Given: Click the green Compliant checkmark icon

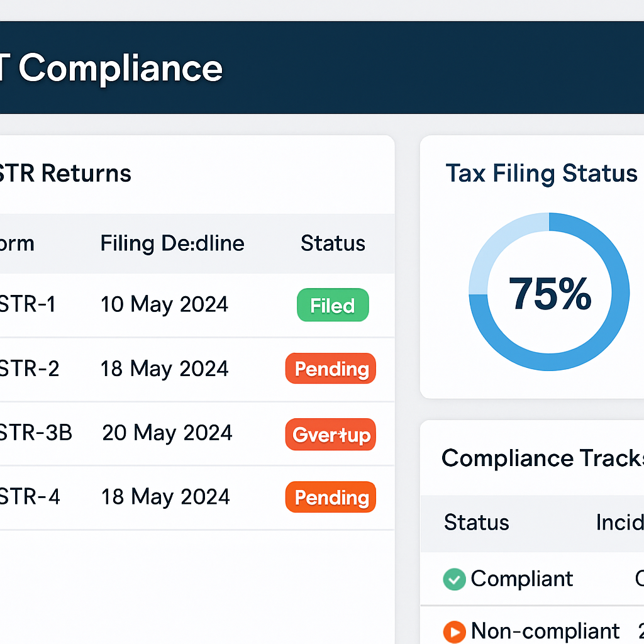Looking at the screenshot, I should point(454,579).
